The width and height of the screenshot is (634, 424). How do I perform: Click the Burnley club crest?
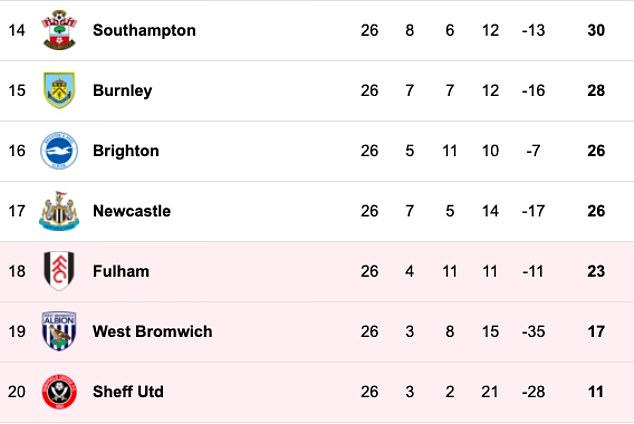59,90
